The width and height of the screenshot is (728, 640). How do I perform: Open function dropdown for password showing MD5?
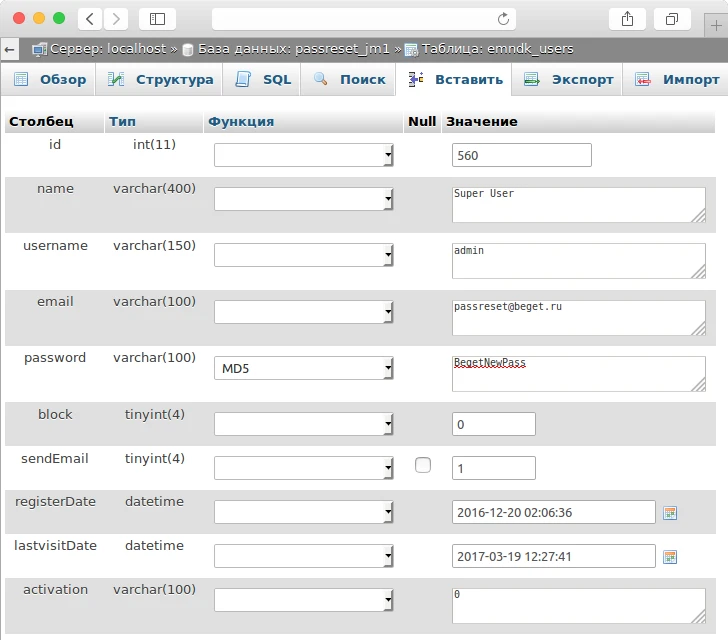tap(304, 369)
